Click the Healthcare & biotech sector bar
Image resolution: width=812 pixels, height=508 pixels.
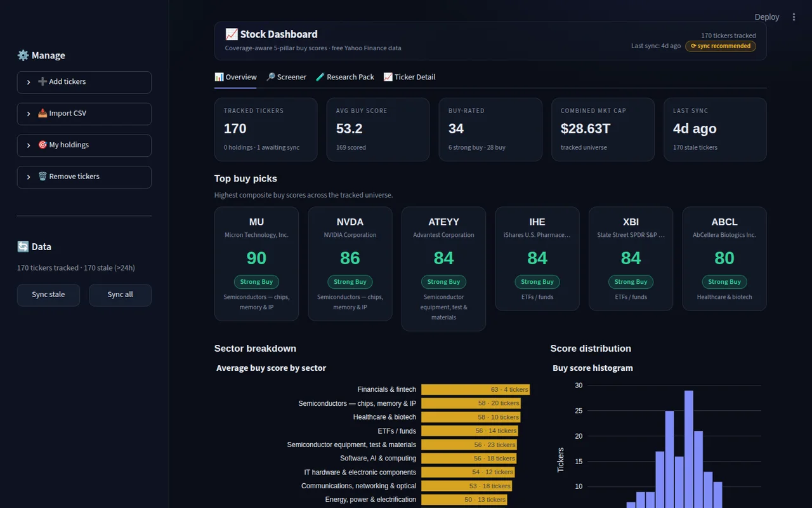471,417
